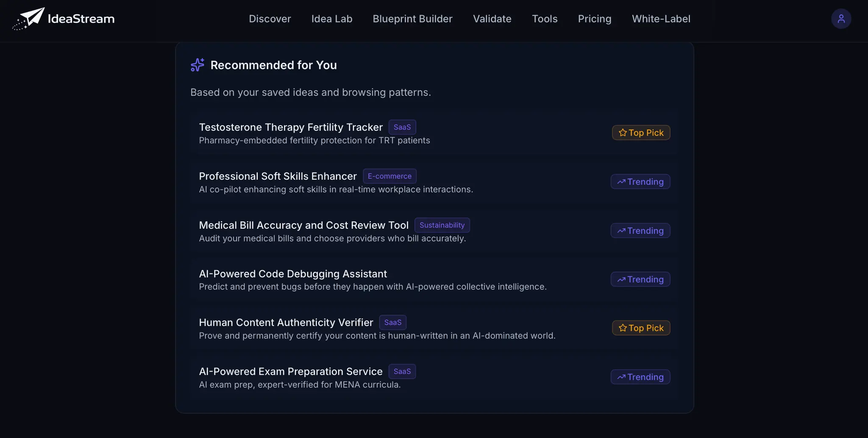Open AI-Powered Exam Preparation Service idea
The image size is (868, 438).
[291, 371]
